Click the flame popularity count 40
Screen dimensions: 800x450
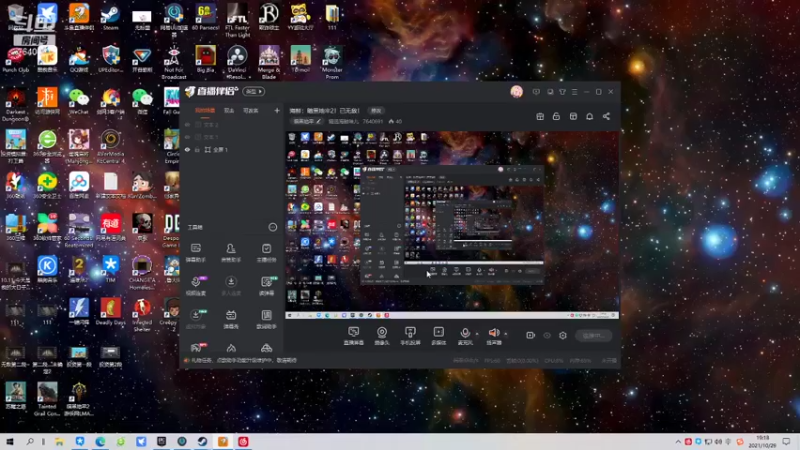[395, 121]
